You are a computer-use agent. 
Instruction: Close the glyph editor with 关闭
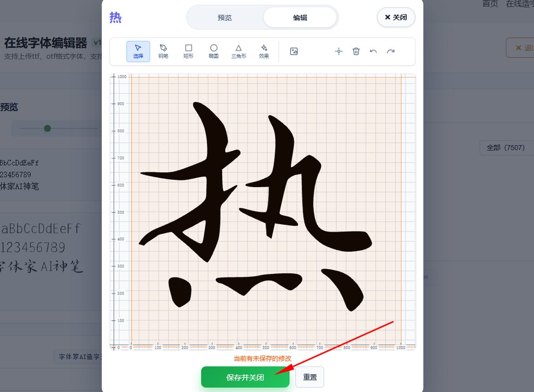[396, 17]
